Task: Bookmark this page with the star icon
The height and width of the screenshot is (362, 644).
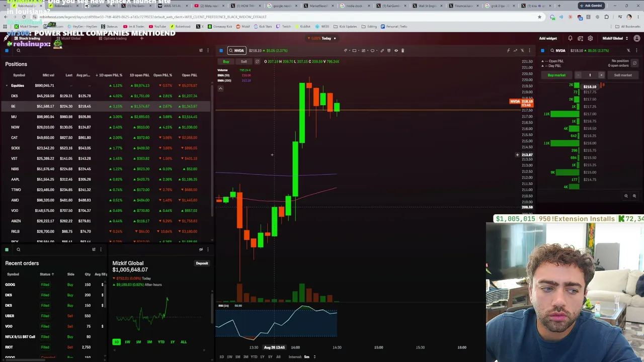Action: pyautogui.click(x=539, y=17)
